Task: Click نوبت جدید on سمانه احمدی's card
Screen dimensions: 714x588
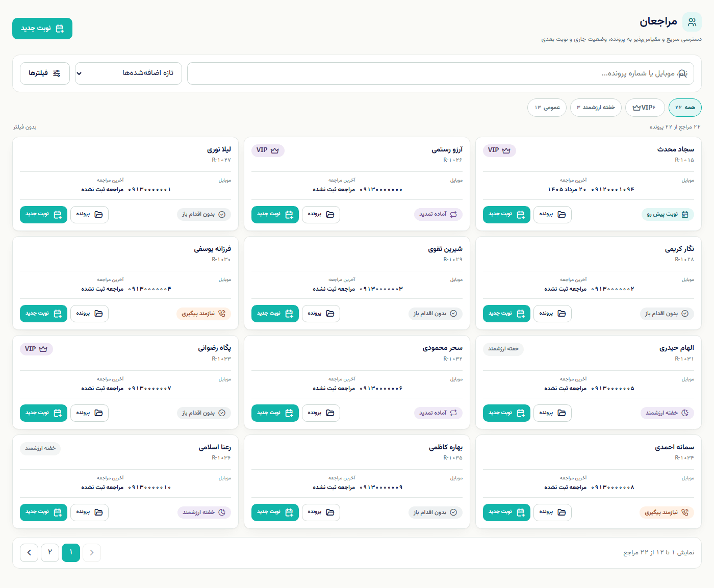Action: [506, 512]
